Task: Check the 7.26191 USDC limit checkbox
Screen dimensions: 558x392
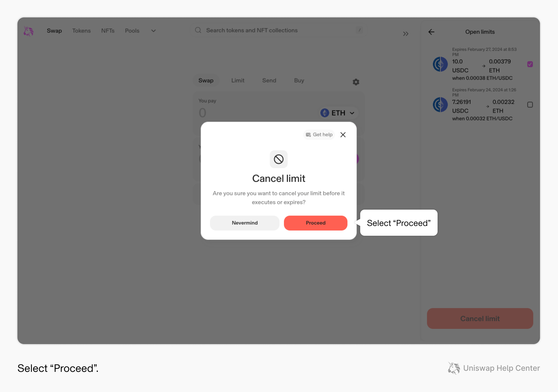Action: [x=530, y=105]
